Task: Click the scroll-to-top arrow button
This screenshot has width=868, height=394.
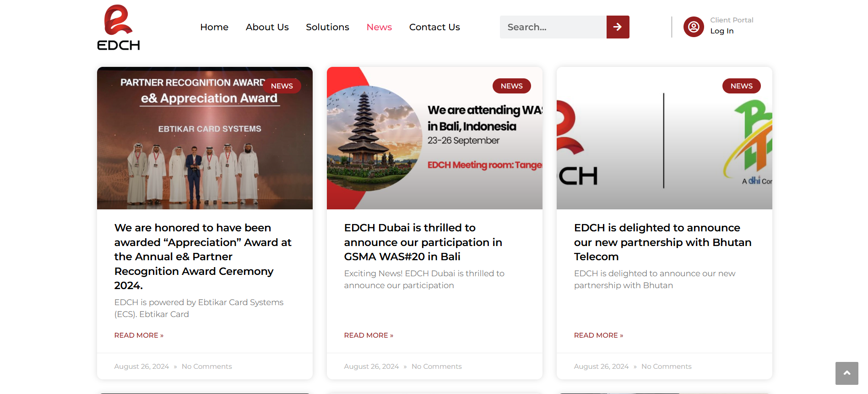Action: tap(847, 373)
